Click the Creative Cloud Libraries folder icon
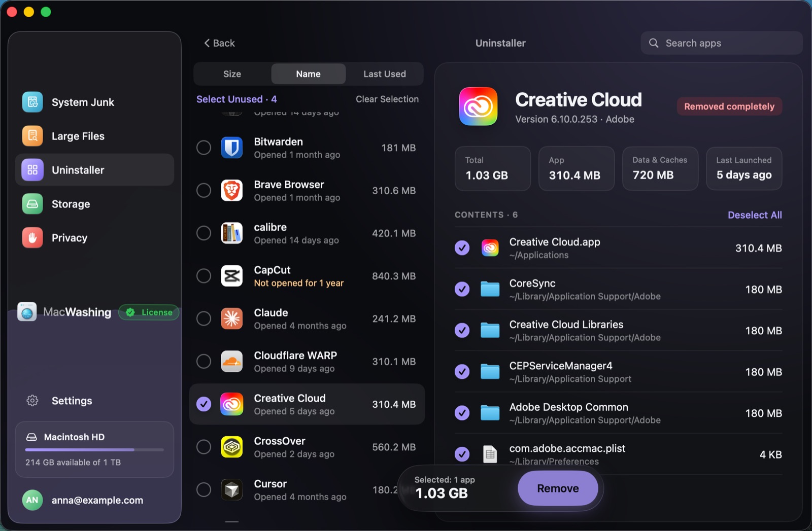Image resolution: width=812 pixels, height=531 pixels. coord(490,330)
